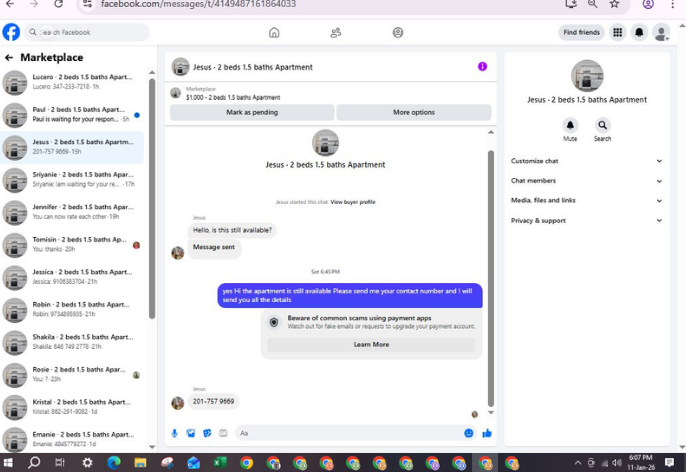Click the Find friends button
Image resolution: width=686 pixels, height=472 pixels.
581,32
